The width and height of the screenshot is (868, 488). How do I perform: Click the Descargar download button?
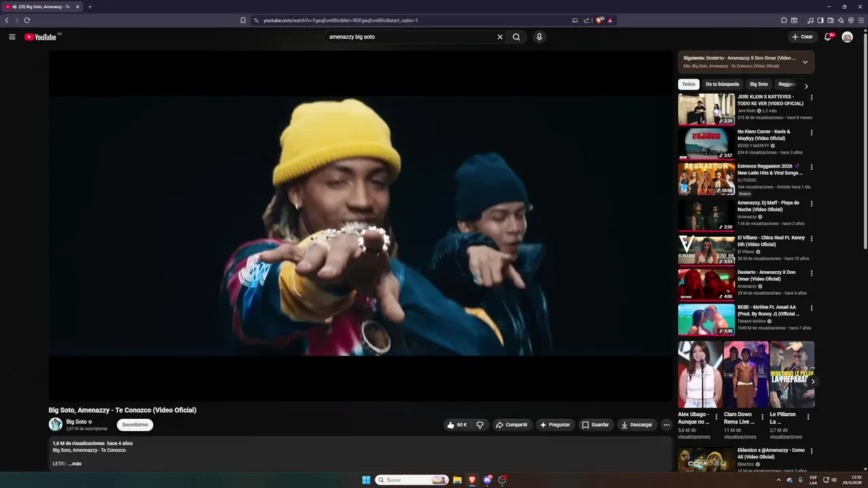[637, 425]
